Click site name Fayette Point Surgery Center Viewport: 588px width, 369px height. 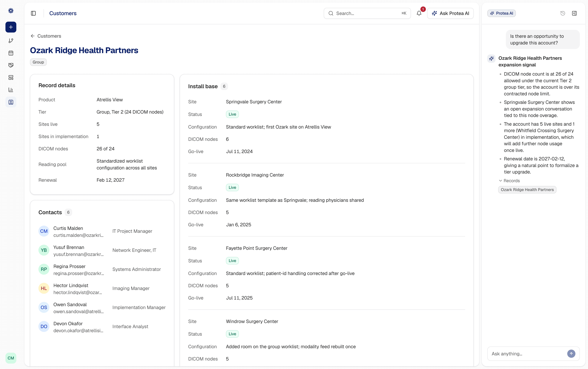[256, 248]
